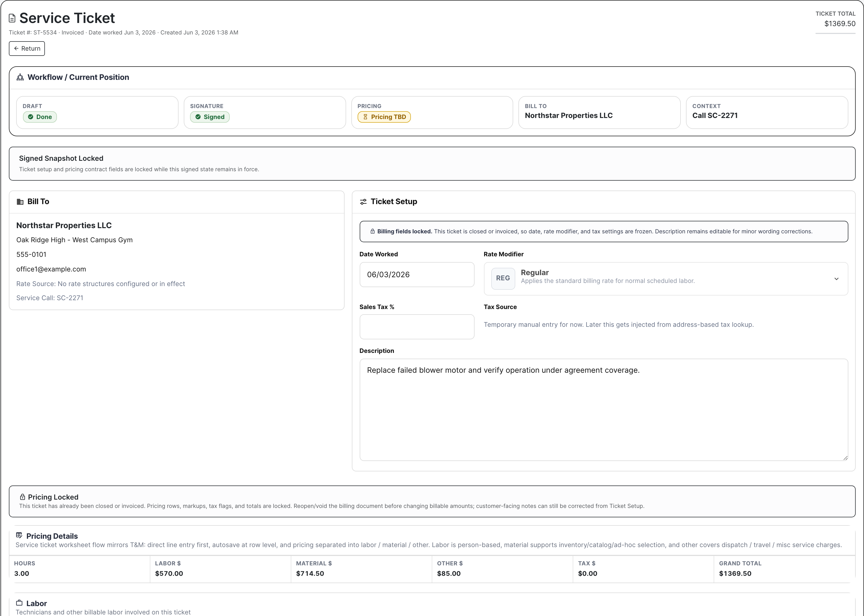
Task: Click Northstar Properties LLC in workflow card
Action: click(569, 115)
